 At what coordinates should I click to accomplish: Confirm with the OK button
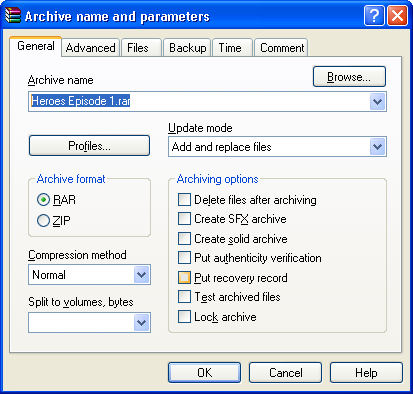point(204,372)
